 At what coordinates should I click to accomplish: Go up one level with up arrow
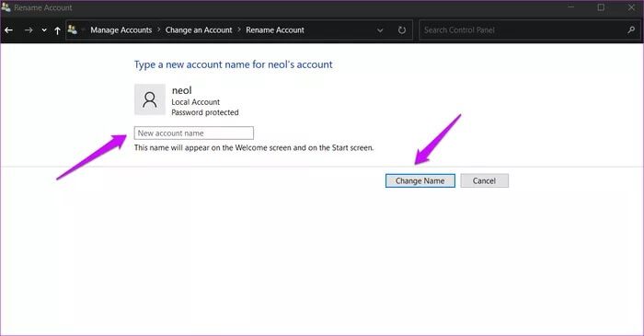[57, 30]
